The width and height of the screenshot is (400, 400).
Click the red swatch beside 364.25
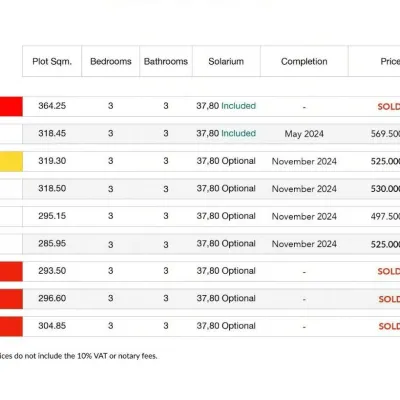pos(11,107)
